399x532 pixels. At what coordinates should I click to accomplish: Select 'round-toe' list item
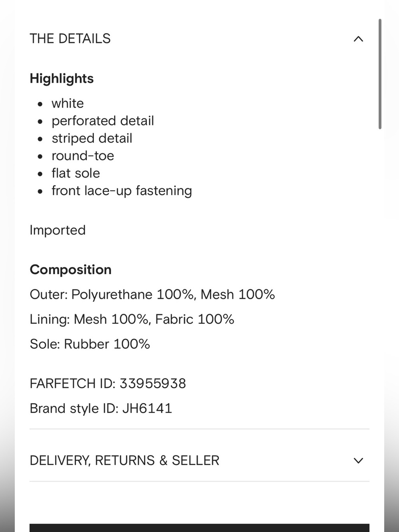click(83, 156)
